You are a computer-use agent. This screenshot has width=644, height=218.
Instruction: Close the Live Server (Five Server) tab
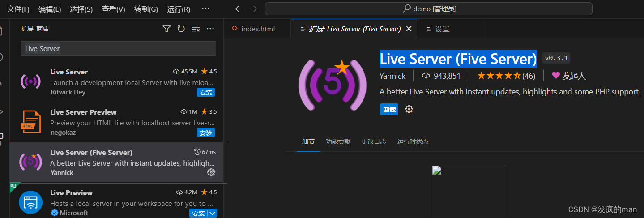click(x=408, y=29)
